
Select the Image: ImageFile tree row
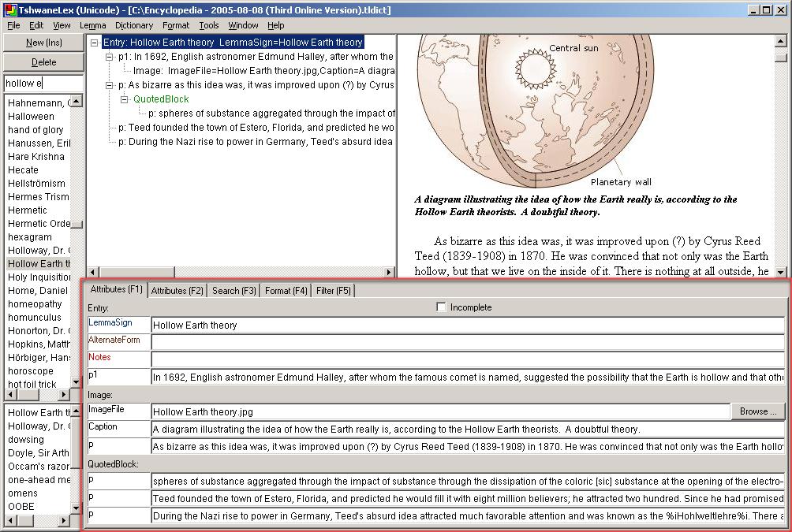pos(263,71)
